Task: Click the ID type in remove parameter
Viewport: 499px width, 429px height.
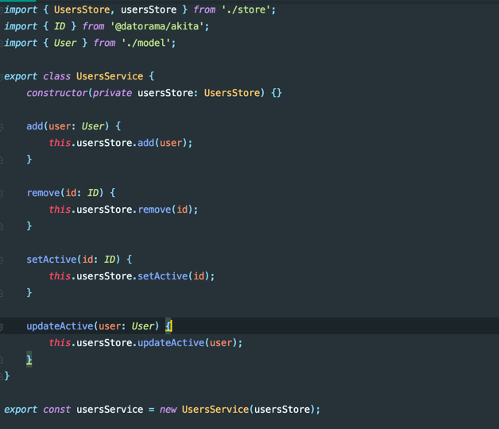Action: pyautogui.click(x=93, y=193)
